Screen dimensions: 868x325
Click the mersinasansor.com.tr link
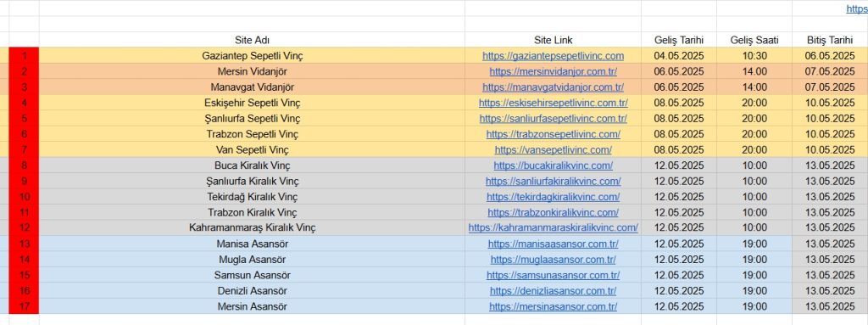[553, 306]
